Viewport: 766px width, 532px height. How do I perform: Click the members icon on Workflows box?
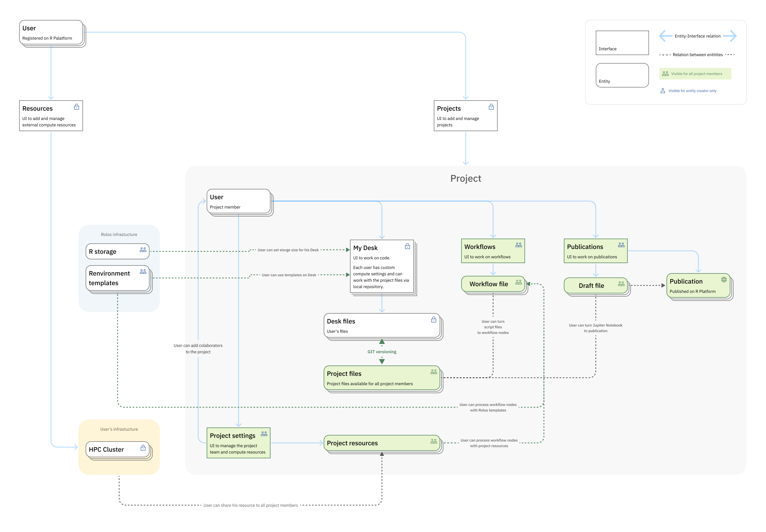pos(518,245)
